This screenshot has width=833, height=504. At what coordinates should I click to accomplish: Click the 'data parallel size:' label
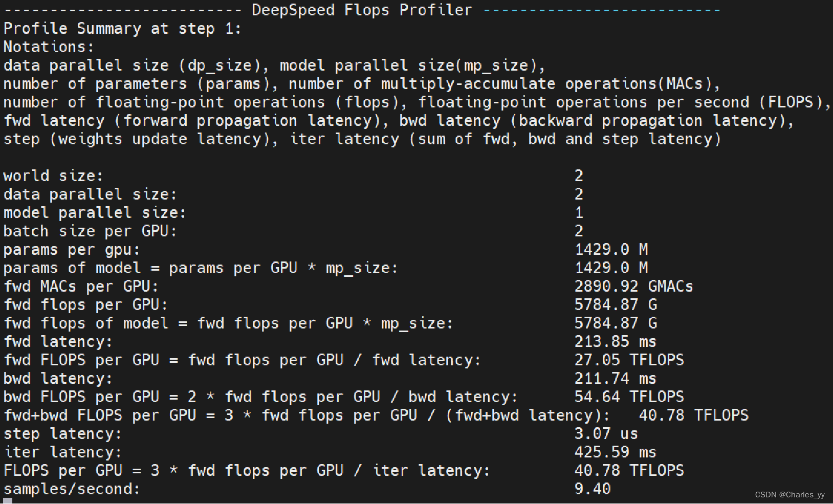point(90,194)
